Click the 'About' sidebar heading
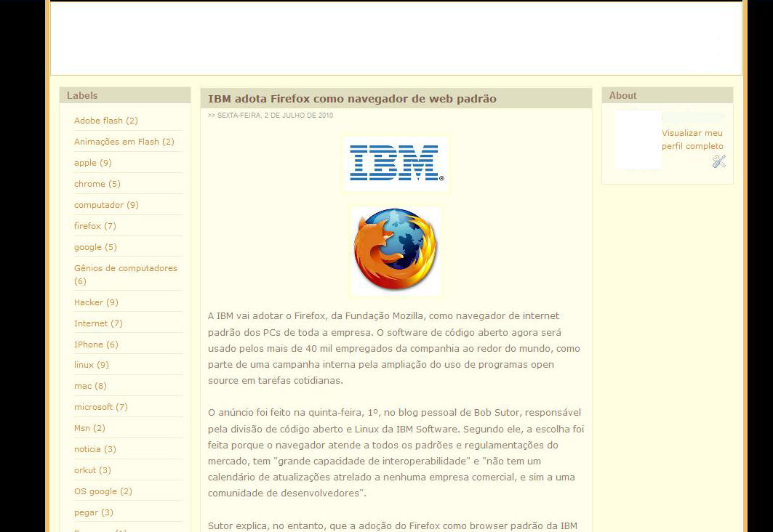Viewport: 773px width, 532px height. 622,95
